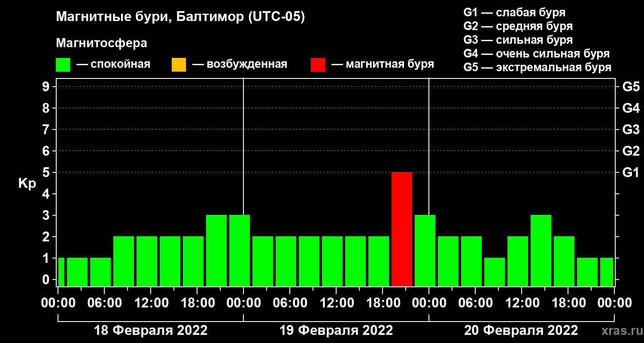Click the '3' value on the Kp axis

47,215
